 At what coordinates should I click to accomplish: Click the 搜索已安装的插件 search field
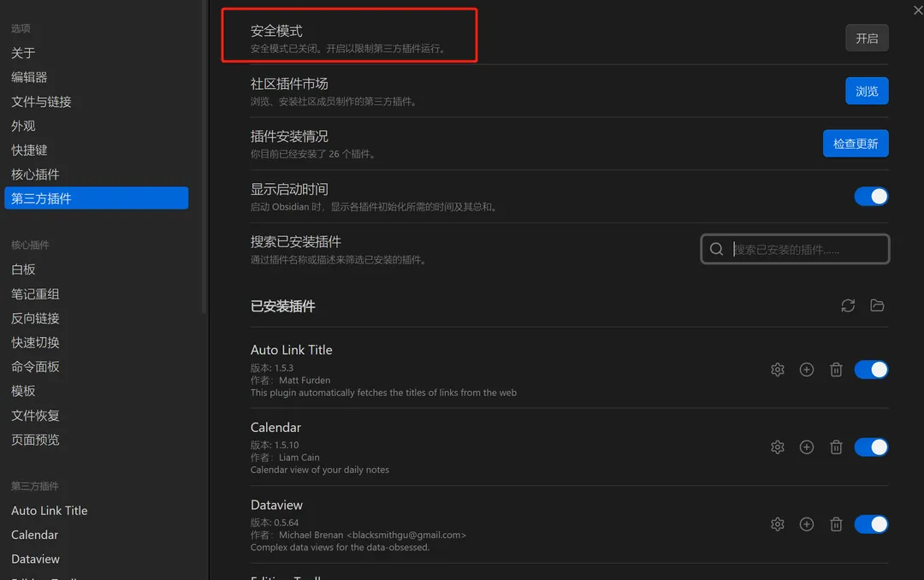(x=804, y=250)
